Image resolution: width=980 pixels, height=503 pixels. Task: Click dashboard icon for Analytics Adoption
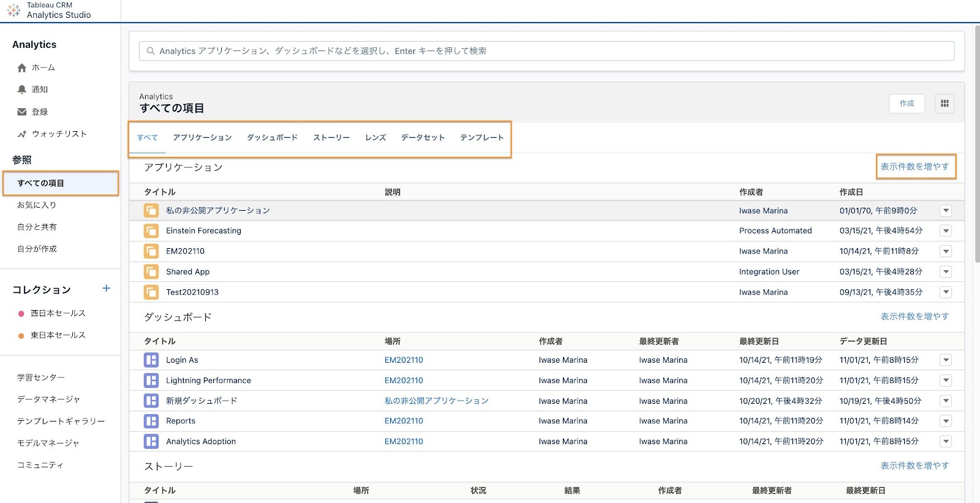coord(151,441)
